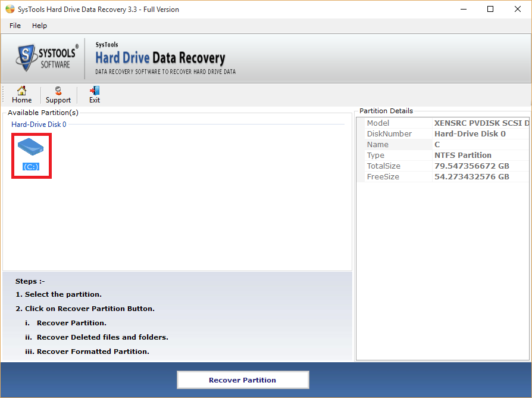Select the FreeSize property label

383,176
